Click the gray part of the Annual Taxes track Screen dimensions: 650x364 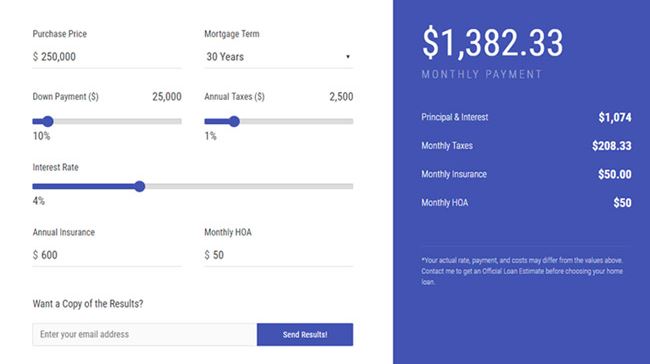click(296, 121)
